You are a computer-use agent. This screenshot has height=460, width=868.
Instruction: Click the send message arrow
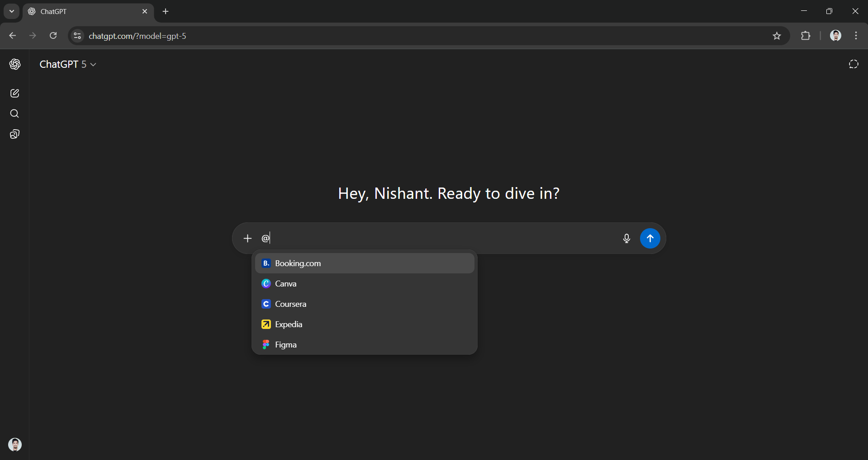650,238
